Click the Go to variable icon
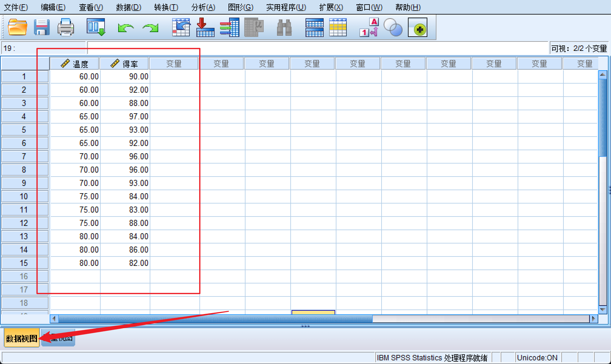This screenshot has height=364, width=611. pos(205,28)
